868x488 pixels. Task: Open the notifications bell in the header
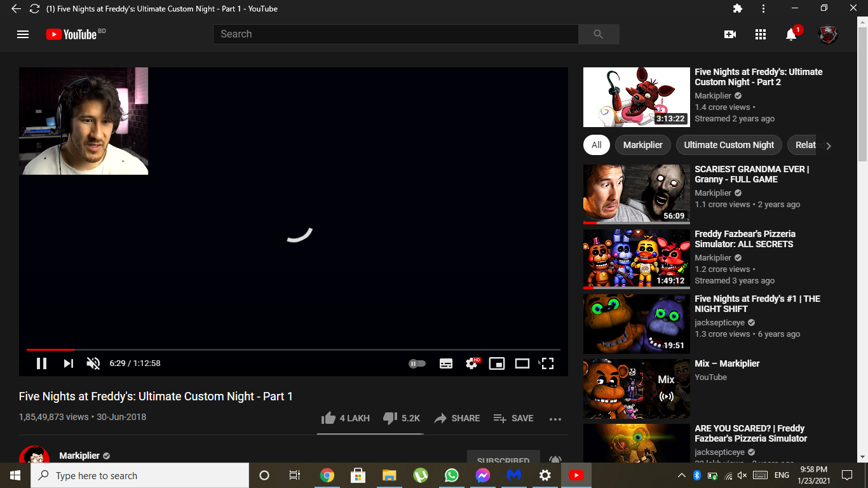tap(792, 34)
